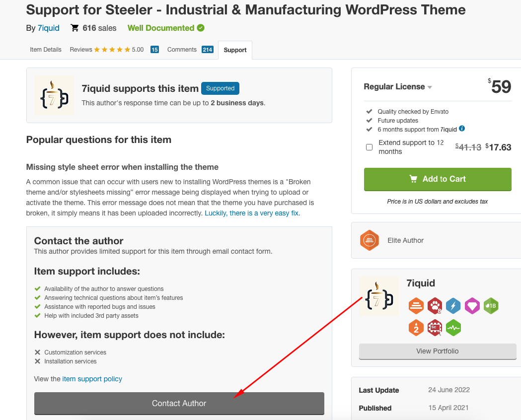Open the Item Details tab

pyautogui.click(x=46, y=50)
